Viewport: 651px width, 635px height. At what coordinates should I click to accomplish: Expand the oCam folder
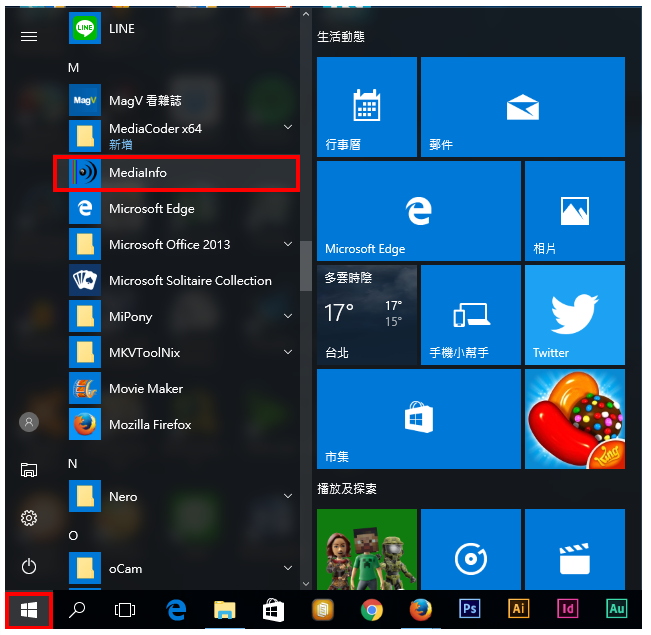[x=288, y=568]
